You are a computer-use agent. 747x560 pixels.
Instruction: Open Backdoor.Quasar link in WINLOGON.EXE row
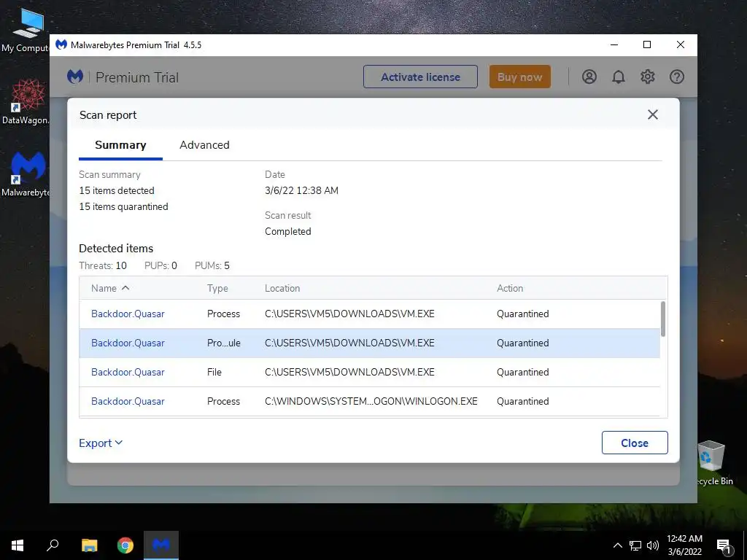(128, 402)
